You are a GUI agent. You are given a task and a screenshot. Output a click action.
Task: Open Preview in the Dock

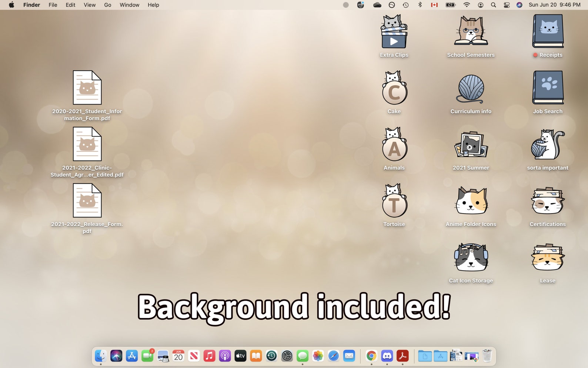pos(163,356)
